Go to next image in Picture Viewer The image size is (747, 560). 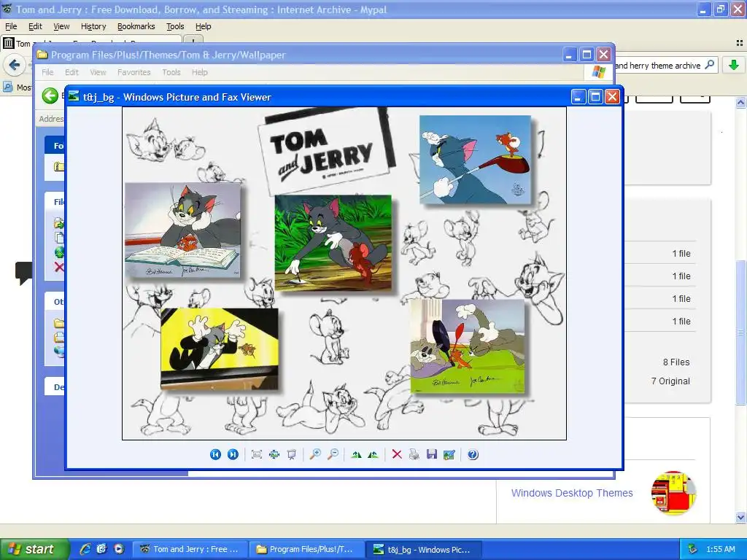coord(233,454)
